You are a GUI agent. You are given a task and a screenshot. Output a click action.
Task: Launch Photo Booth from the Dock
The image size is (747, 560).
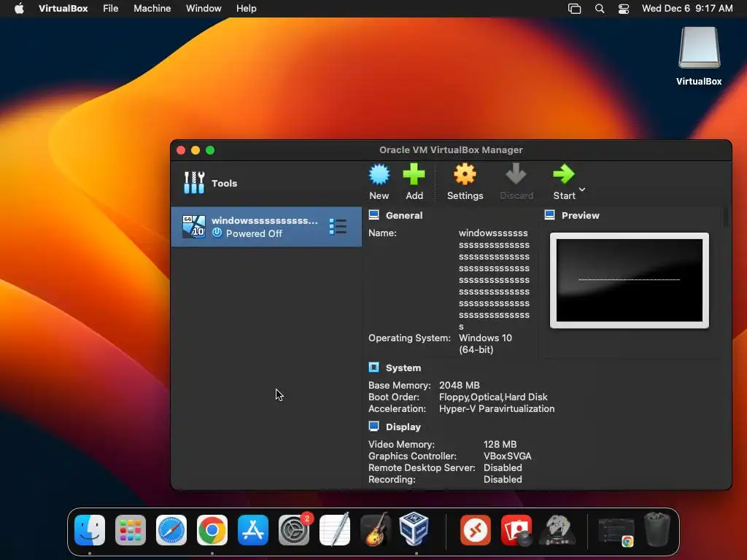pos(516,530)
